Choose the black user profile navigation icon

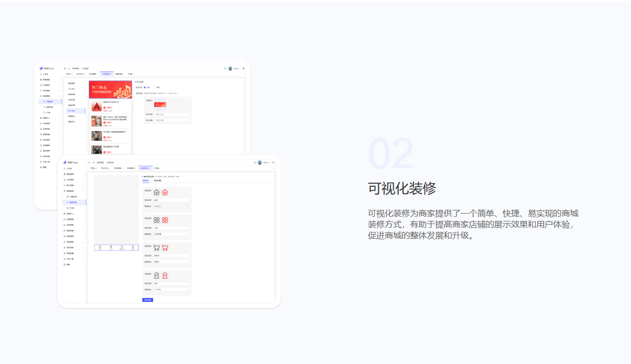[156, 275]
